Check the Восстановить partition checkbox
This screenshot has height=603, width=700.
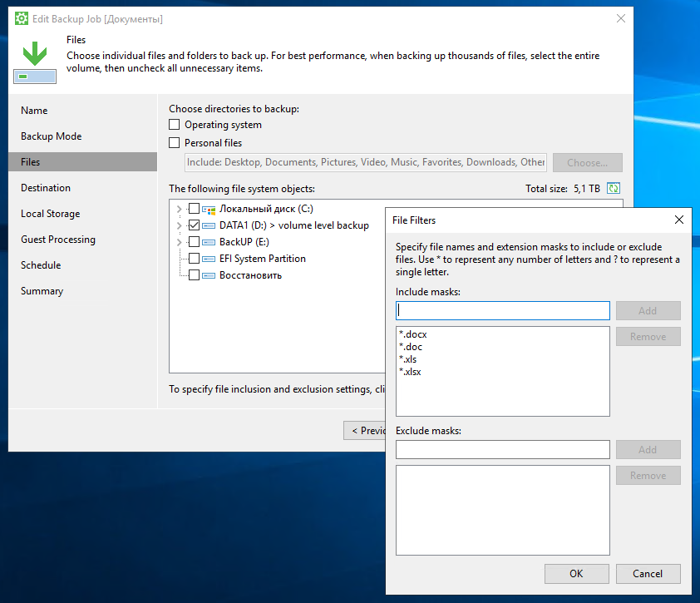pos(194,274)
